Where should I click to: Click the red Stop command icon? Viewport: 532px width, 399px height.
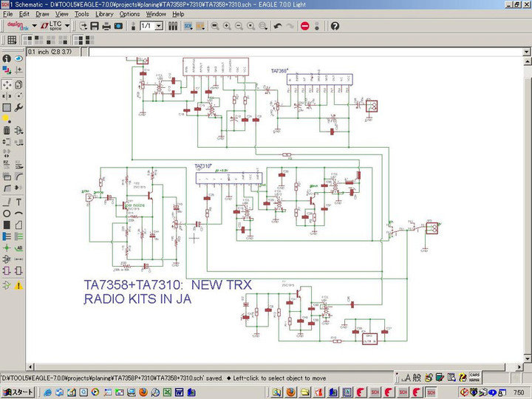point(304,26)
